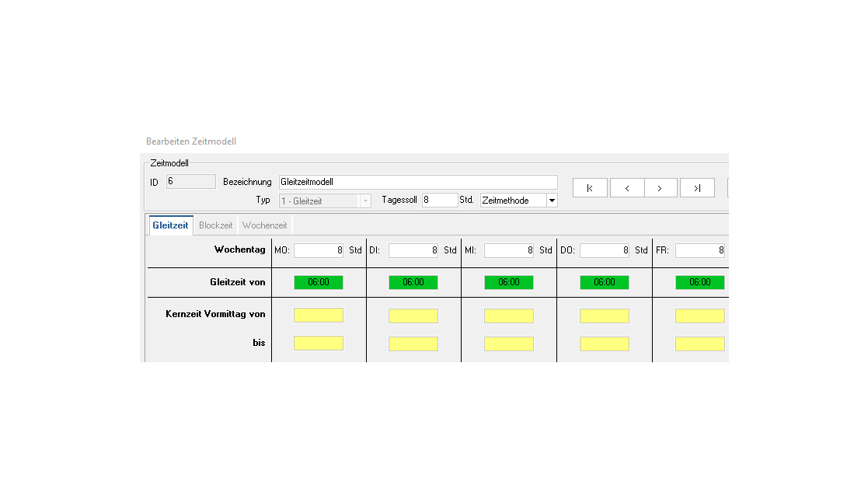Click green Gleitzeit von field for Wednesday
This screenshot has width=868, height=492.
(x=508, y=282)
